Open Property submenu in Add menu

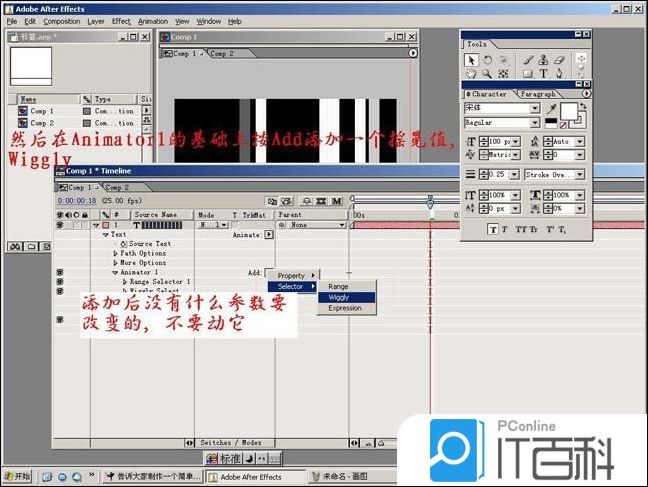tap(294, 275)
